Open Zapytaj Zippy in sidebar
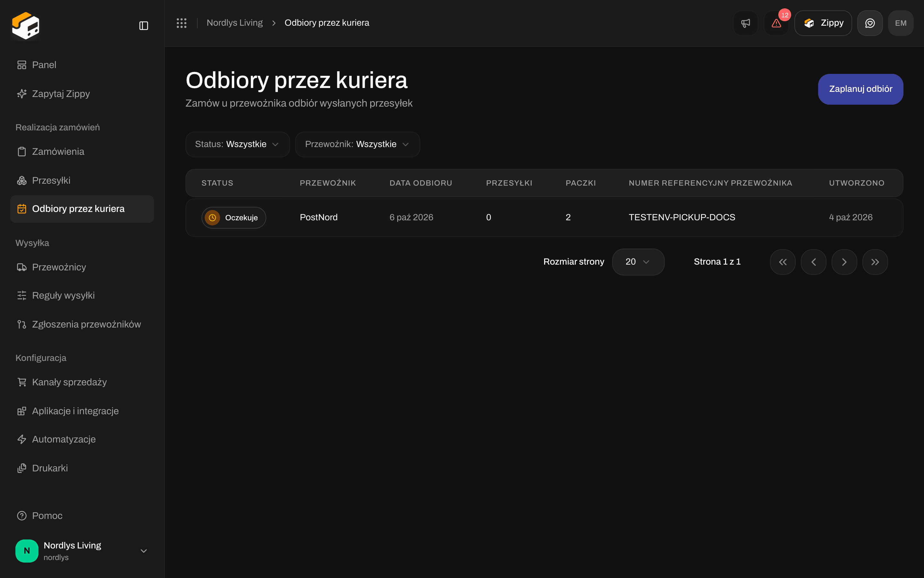 point(82,94)
